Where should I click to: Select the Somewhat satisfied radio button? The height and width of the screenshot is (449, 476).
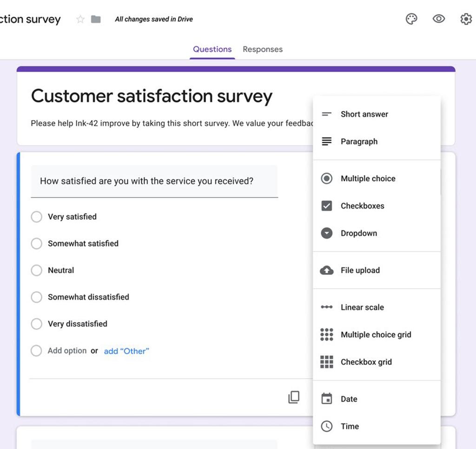point(36,244)
